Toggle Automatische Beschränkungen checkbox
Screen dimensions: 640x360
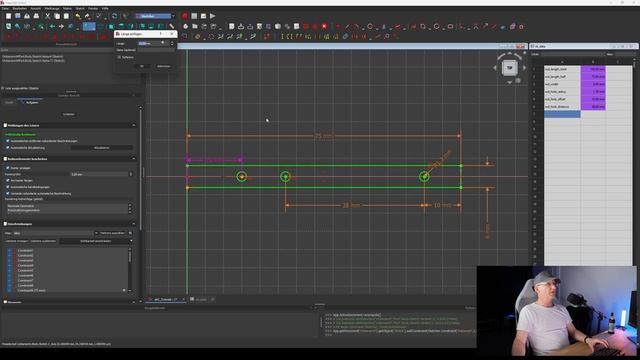8,187
